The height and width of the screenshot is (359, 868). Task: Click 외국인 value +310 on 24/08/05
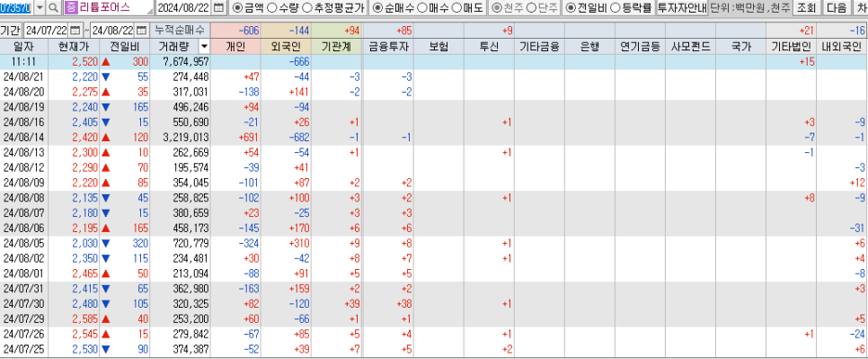tap(286, 243)
